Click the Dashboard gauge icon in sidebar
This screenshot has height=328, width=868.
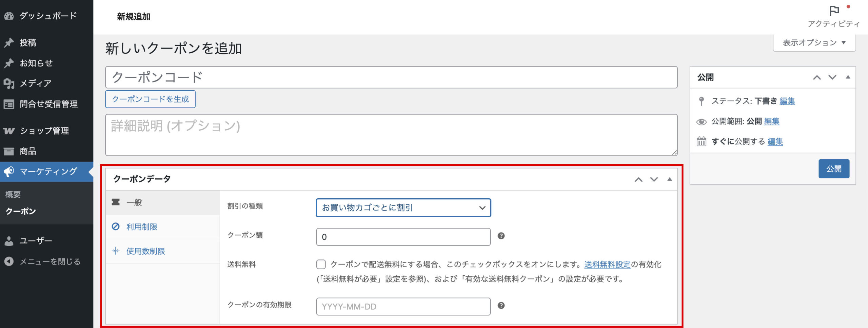(9, 16)
